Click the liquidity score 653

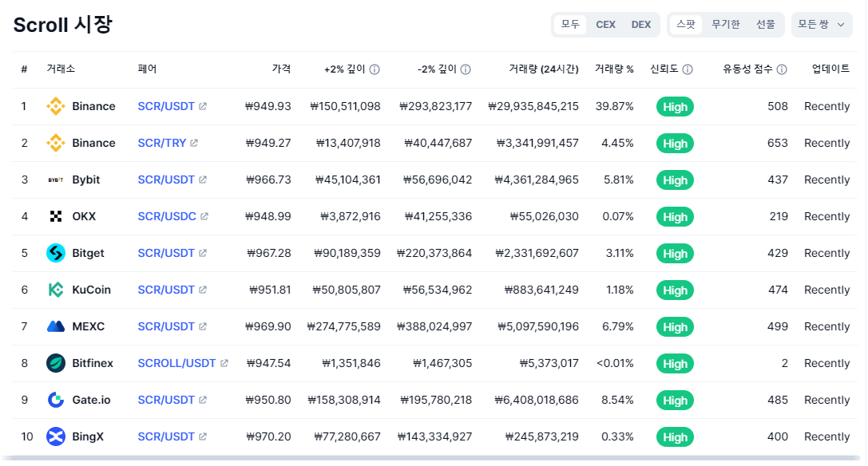(777, 143)
